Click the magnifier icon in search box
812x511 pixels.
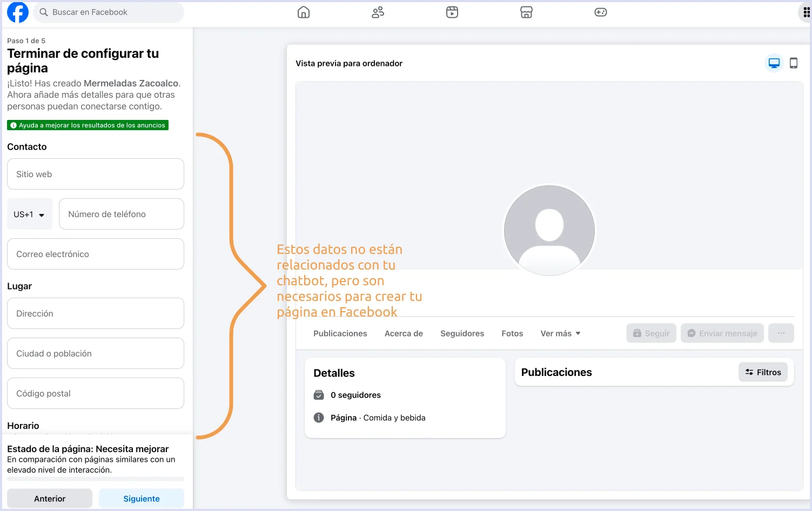pyautogui.click(x=44, y=12)
